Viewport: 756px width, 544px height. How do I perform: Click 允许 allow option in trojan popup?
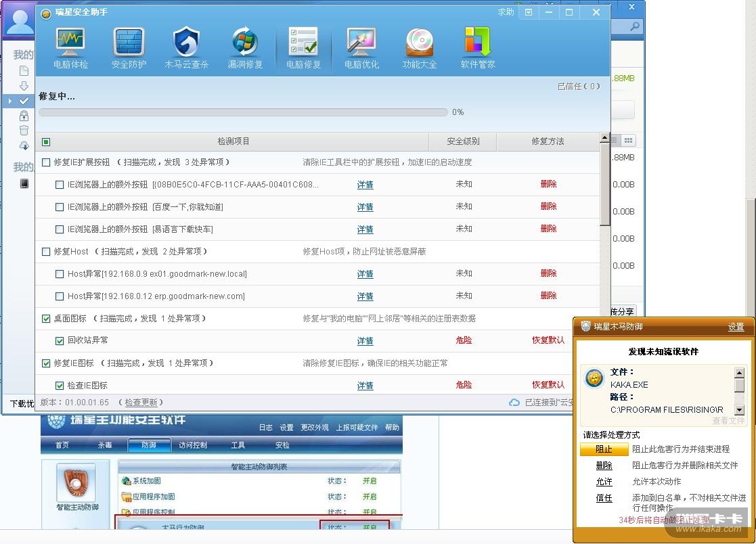604,482
